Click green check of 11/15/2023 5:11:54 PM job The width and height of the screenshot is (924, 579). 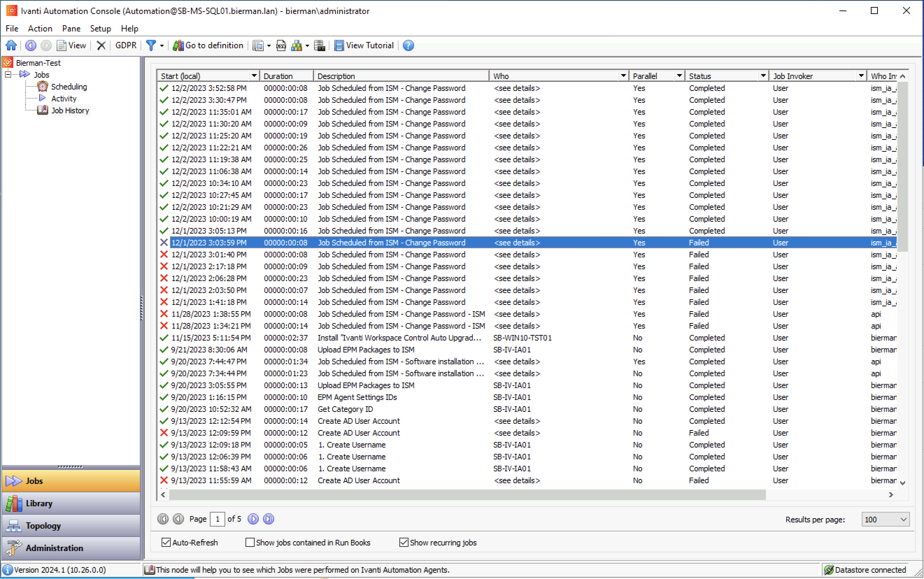[164, 338]
